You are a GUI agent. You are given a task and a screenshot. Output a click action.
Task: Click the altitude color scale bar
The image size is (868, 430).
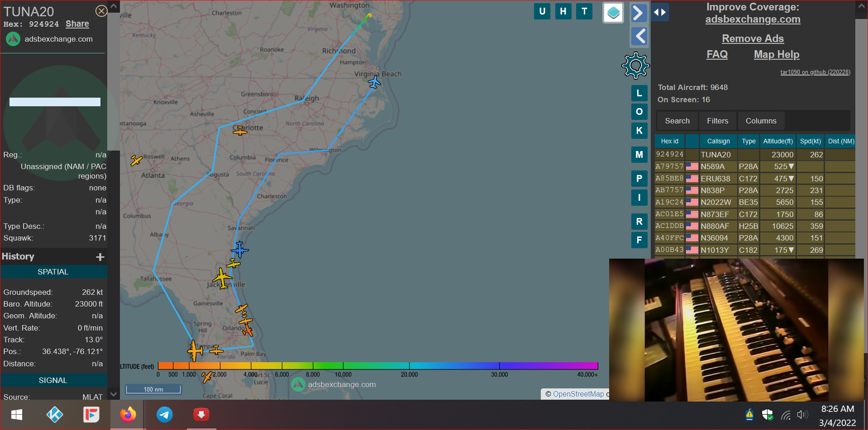[x=378, y=366]
